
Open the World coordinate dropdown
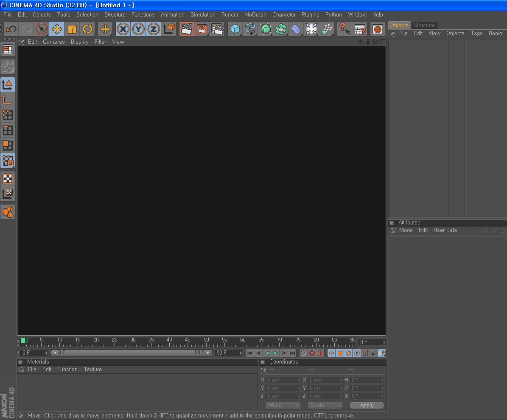[x=283, y=405]
